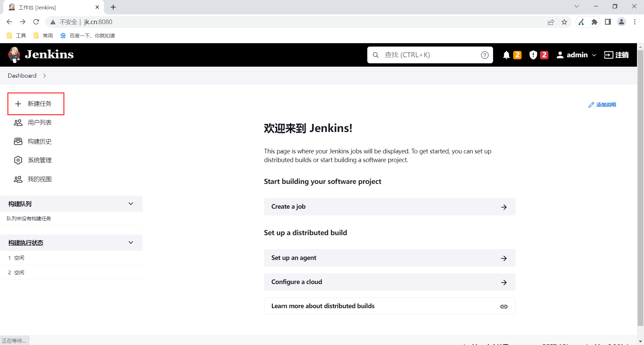Click the Jenkins title text in header
644x345 pixels.
(x=49, y=54)
